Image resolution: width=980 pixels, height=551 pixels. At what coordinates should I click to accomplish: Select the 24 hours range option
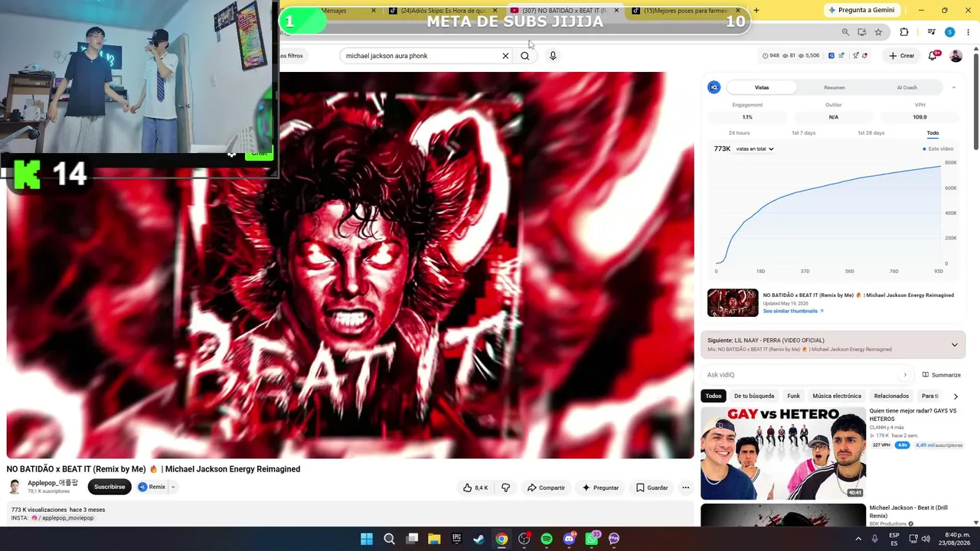tap(739, 133)
